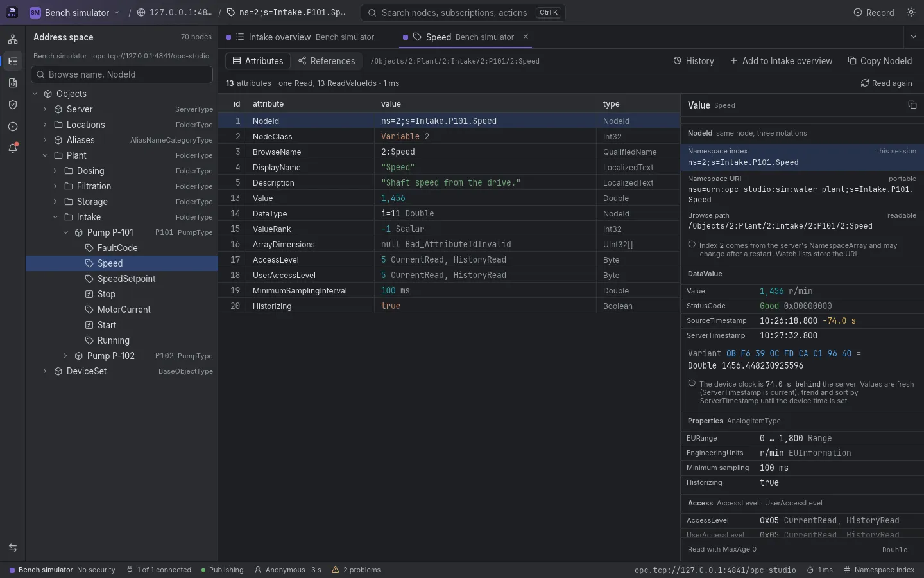
Task: Collapse the Objects tree node
Action: pos(35,94)
